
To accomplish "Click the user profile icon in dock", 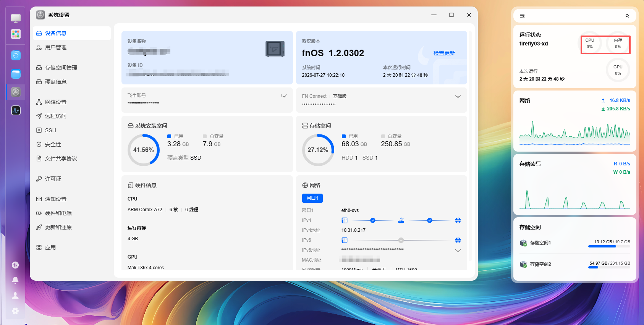I will 15,295.
